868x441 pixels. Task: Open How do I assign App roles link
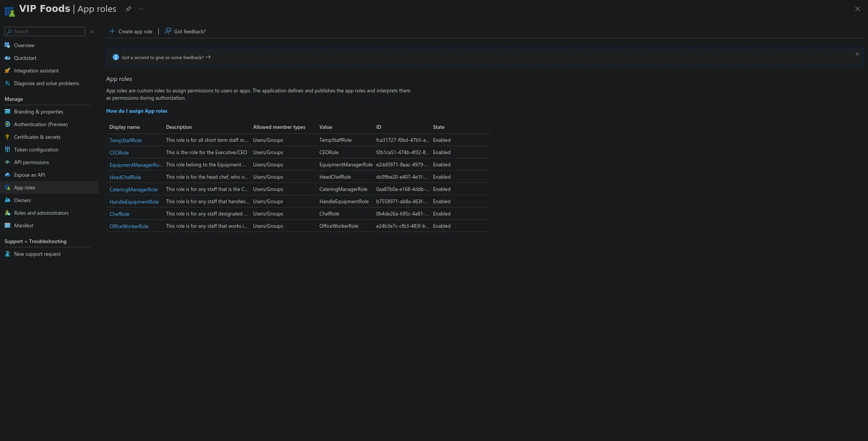tap(137, 111)
